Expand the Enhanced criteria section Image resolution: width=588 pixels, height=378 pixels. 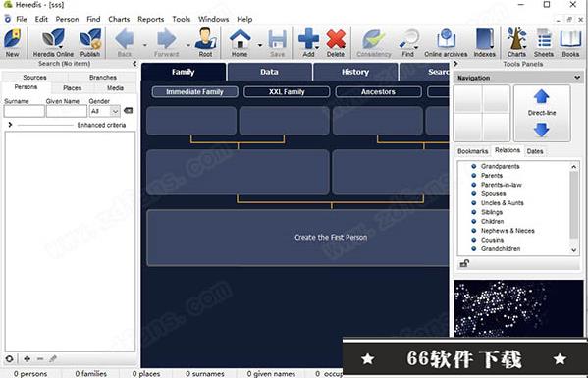click(x=10, y=125)
